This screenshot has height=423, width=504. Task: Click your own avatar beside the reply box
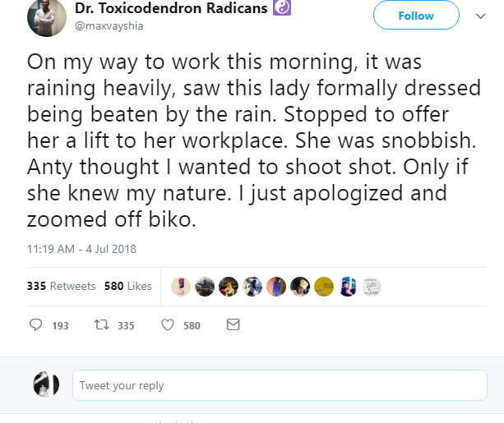pos(46,384)
